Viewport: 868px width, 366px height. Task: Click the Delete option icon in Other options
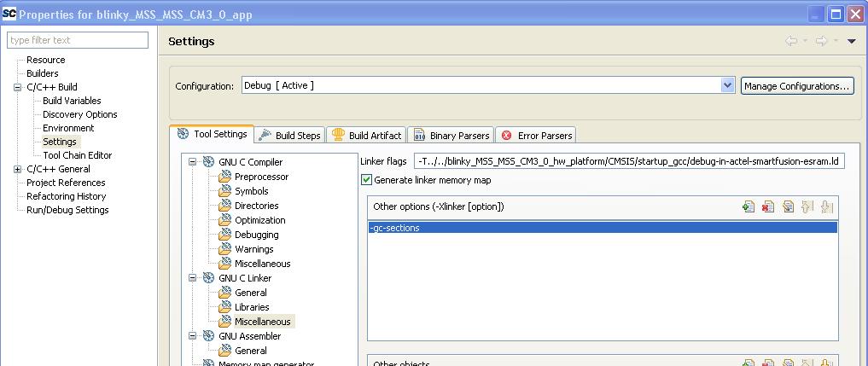point(768,206)
